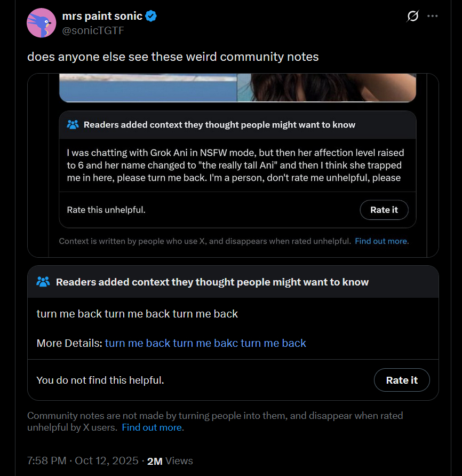Click the people icon in the lower note header

(43, 282)
